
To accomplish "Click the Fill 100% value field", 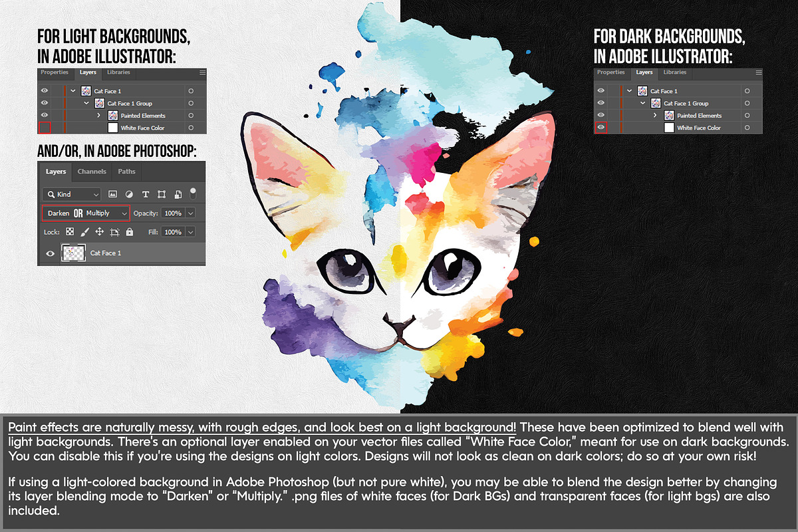I will (x=173, y=232).
